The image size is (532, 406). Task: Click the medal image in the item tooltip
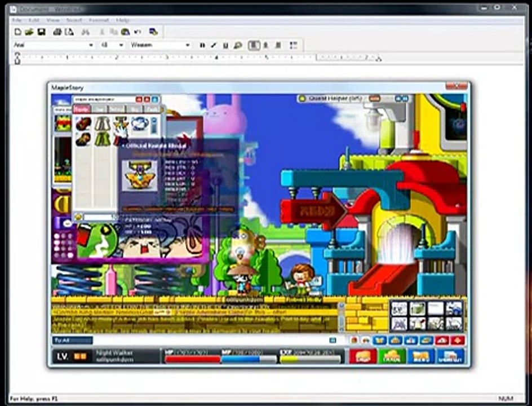(140, 175)
